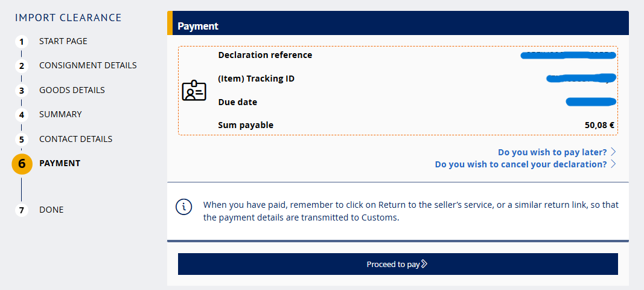Click step 7 number circle
Viewport: 644px width, 290px height.
[22, 210]
